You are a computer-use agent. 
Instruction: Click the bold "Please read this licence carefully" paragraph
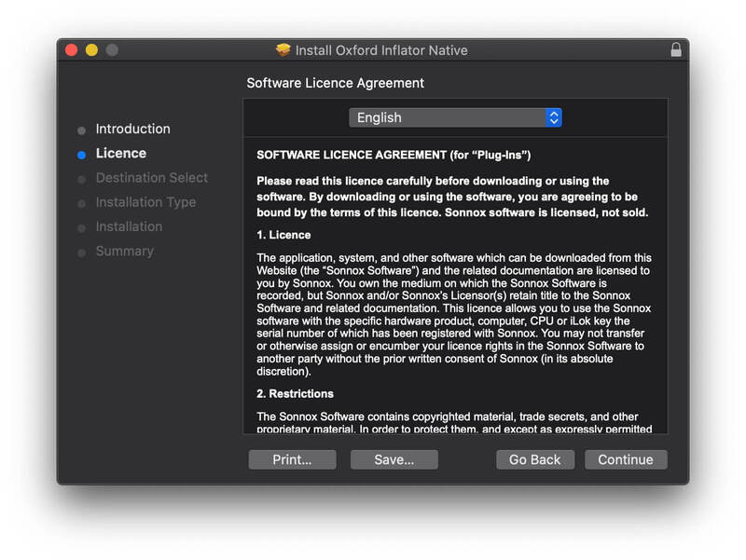(452, 197)
